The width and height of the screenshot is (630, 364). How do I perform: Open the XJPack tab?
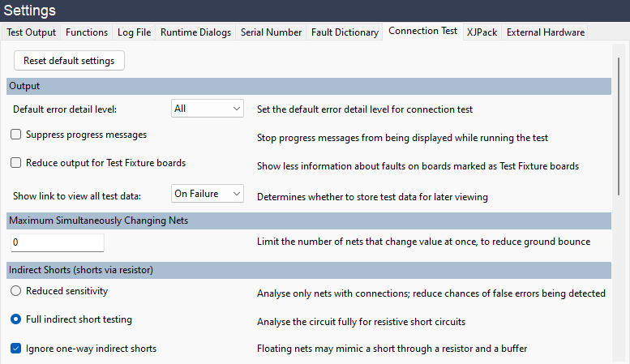point(482,32)
